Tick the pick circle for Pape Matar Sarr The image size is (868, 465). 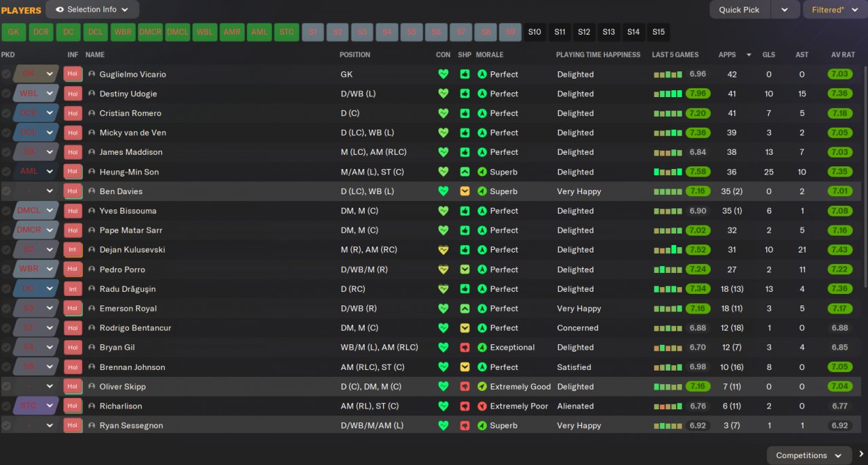pyautogui.click(x=6, y=230)
